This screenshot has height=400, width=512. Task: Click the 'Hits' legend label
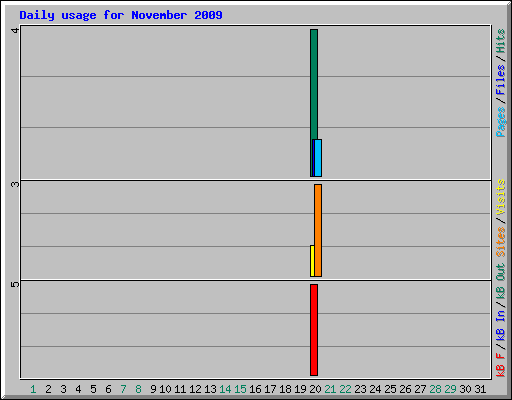pyautogui.click(x=500, y=41)
